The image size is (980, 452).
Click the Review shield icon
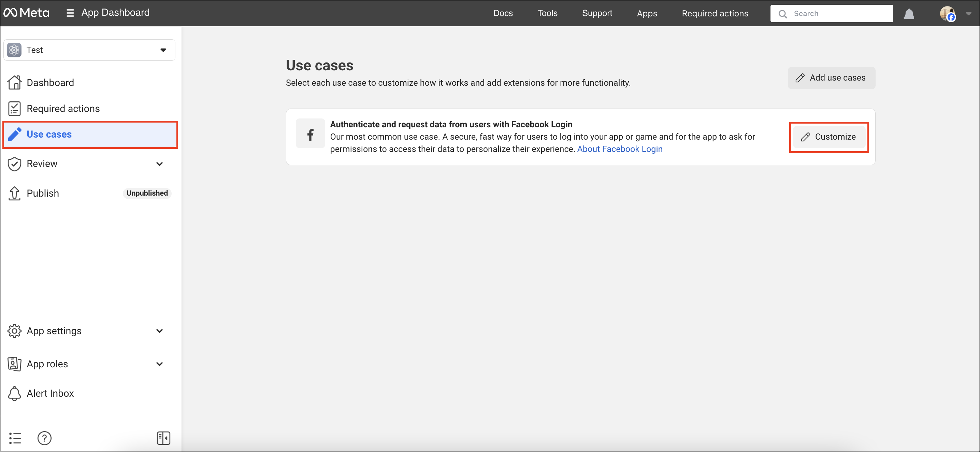[x=14, y=164]
